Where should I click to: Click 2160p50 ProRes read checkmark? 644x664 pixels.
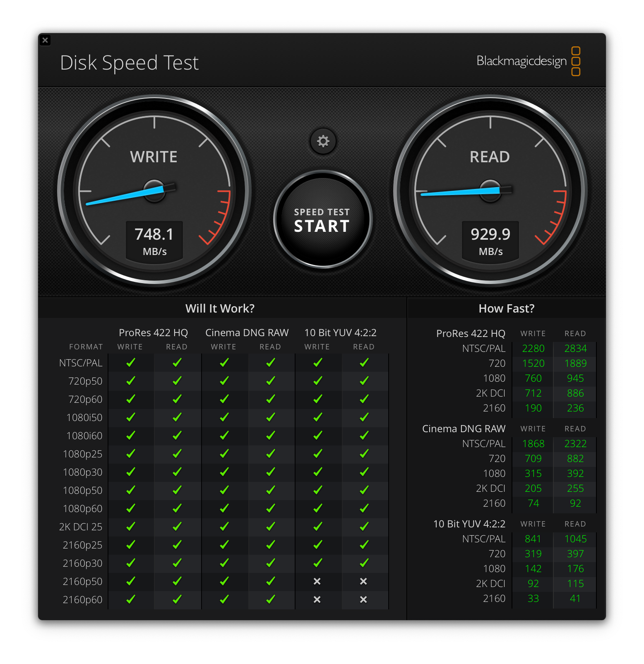pos(177,581)
